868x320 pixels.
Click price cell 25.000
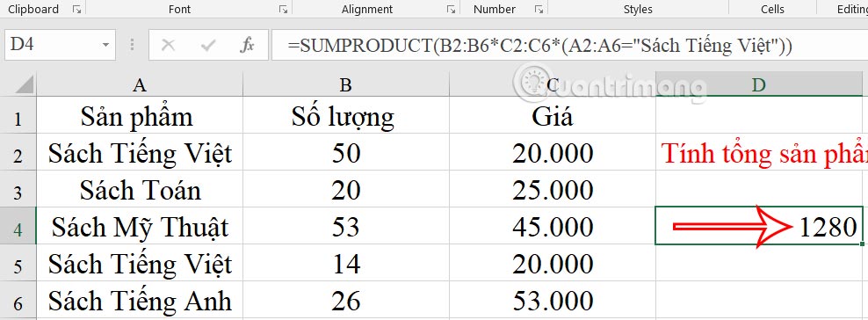click(553, 190)
